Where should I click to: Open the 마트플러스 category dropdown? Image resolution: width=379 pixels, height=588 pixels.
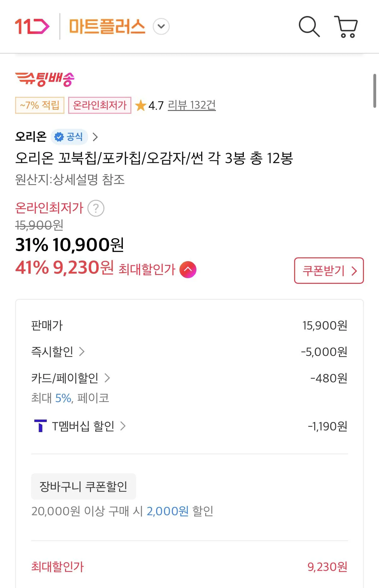(161, 26)
